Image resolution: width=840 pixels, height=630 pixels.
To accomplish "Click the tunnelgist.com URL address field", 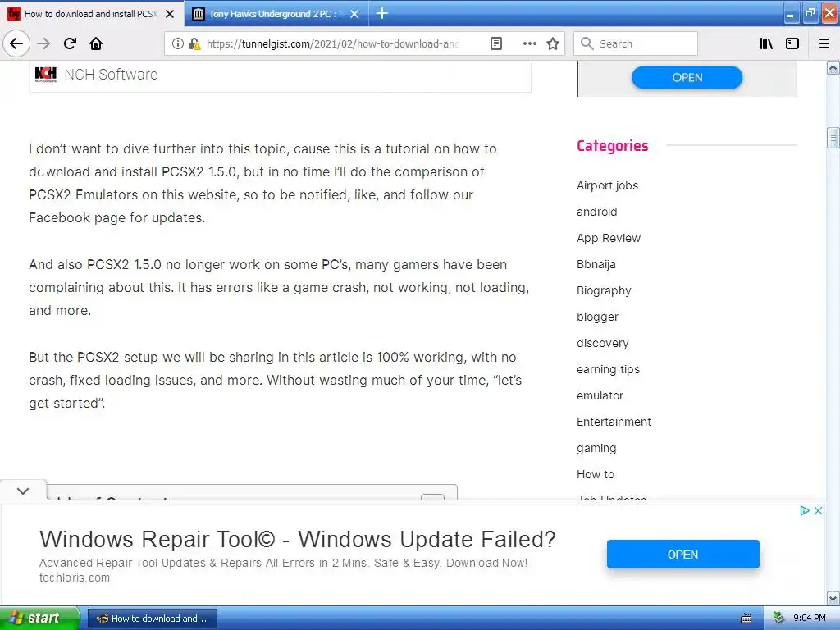I will tap(333, 43).
